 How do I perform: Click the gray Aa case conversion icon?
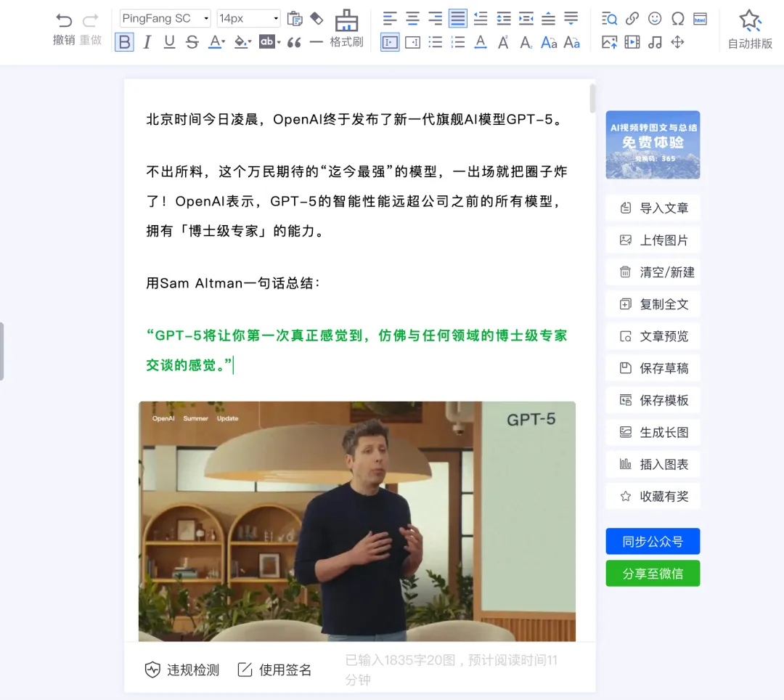click(571, 43)
